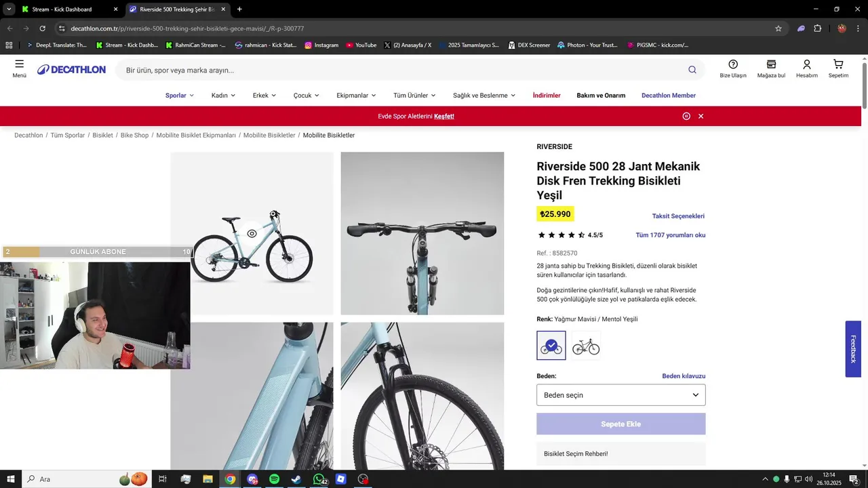
Task: Open the Chrome apps grid in bookmarks bar
Action: 9,45
